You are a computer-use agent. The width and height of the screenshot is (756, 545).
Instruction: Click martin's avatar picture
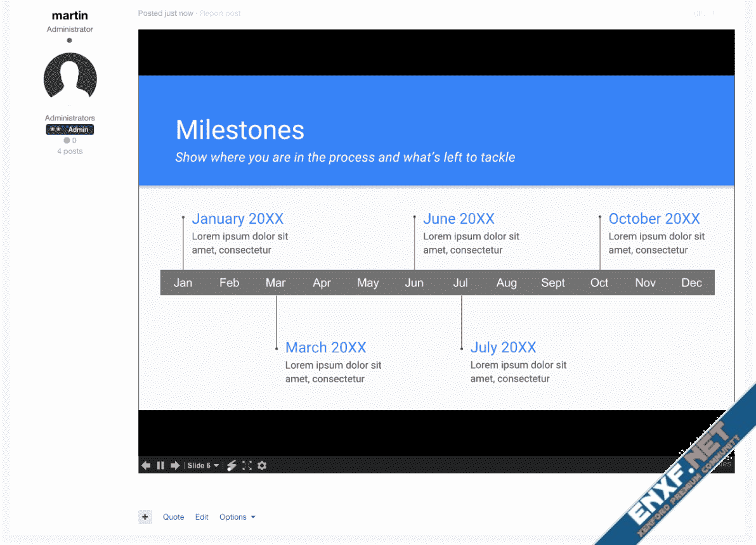pyautogui.click(x=70, y=79)
